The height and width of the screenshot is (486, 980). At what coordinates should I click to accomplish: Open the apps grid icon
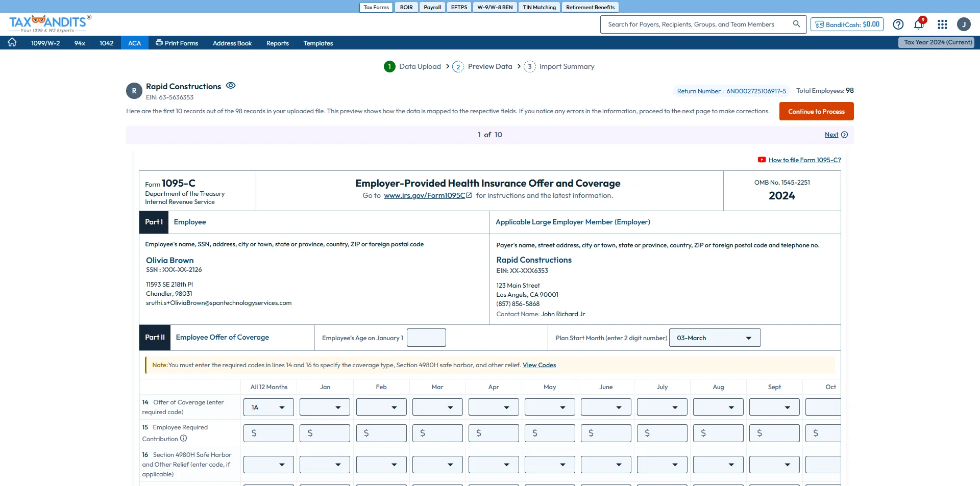tap(942, 24)
